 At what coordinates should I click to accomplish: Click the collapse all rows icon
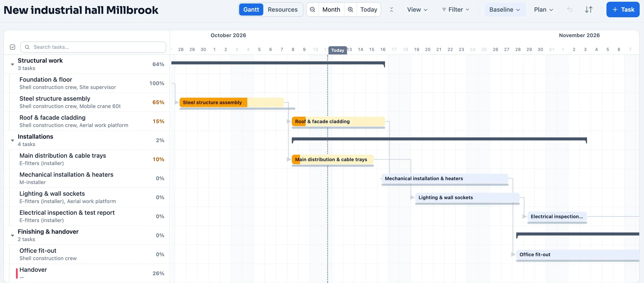[x=391, y=10]
